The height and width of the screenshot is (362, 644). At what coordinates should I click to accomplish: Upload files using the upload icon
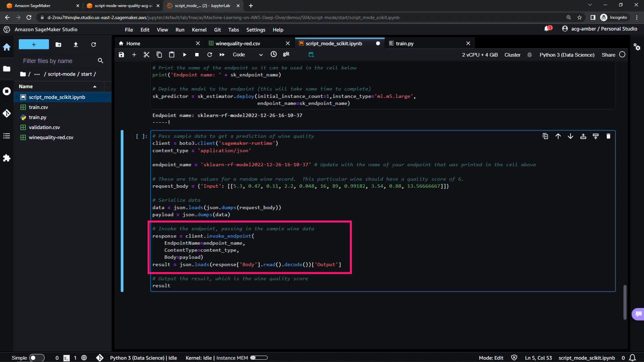pyautogui.click(x=76, y=45)
